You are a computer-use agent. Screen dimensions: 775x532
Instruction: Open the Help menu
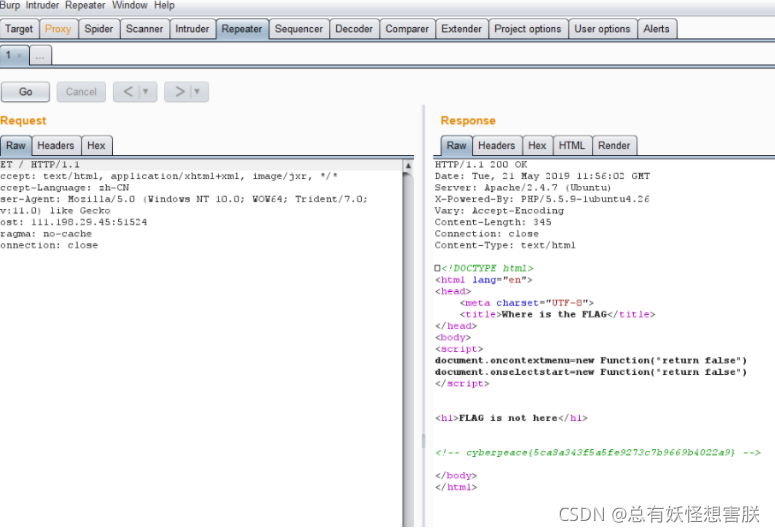[x=164, y=5]
